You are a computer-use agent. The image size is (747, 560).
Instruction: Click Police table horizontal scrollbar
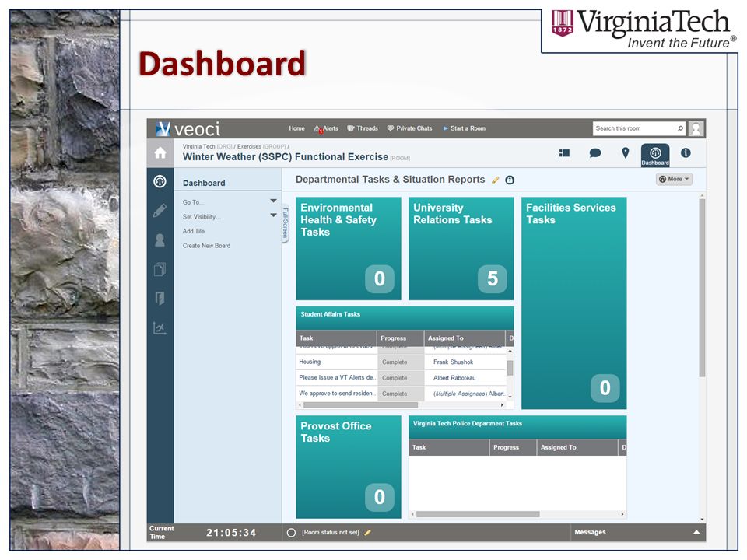[x=478, y=514]
